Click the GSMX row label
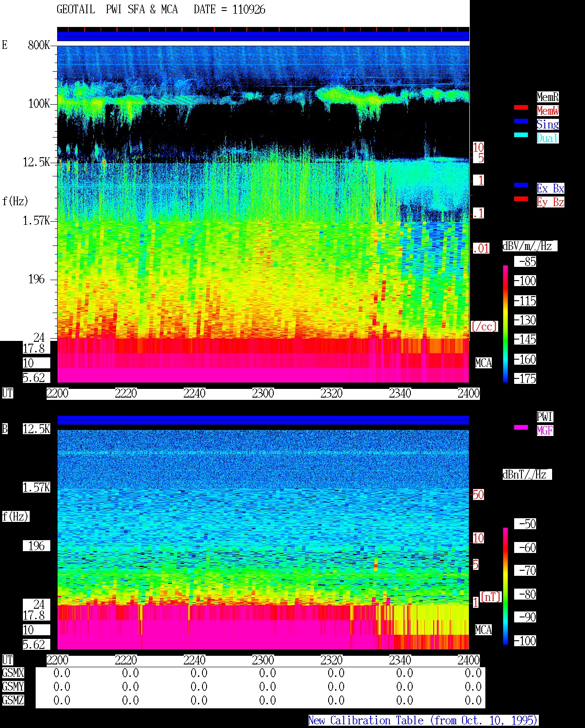This screenshot has height=728, width=585. 13,673
